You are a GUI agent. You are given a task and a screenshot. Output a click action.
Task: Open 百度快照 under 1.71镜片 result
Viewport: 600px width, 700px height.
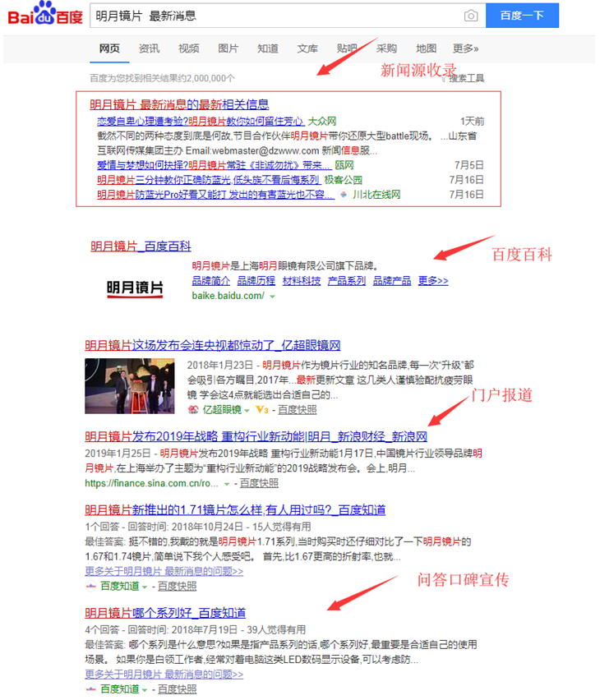[x=177, y=587]
